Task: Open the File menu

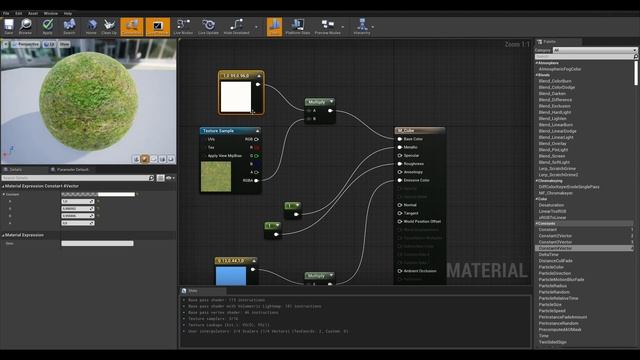Action: [x=6, y=13]
